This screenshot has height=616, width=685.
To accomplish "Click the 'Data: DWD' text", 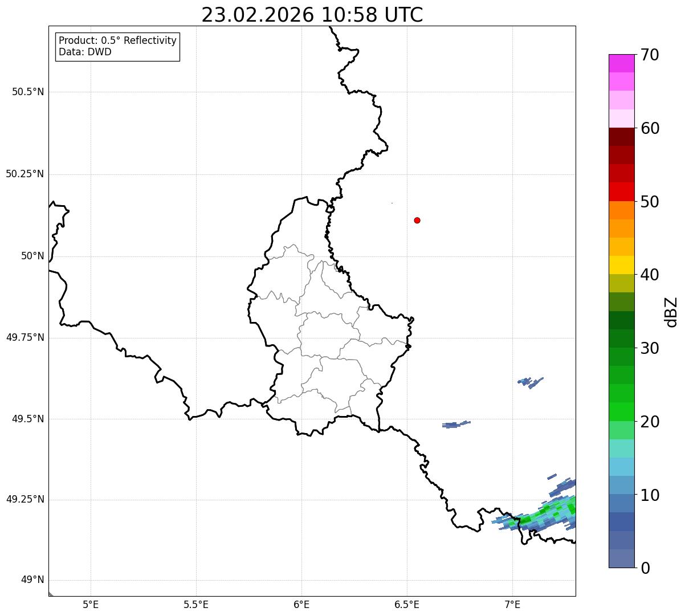I will [85, 52].
